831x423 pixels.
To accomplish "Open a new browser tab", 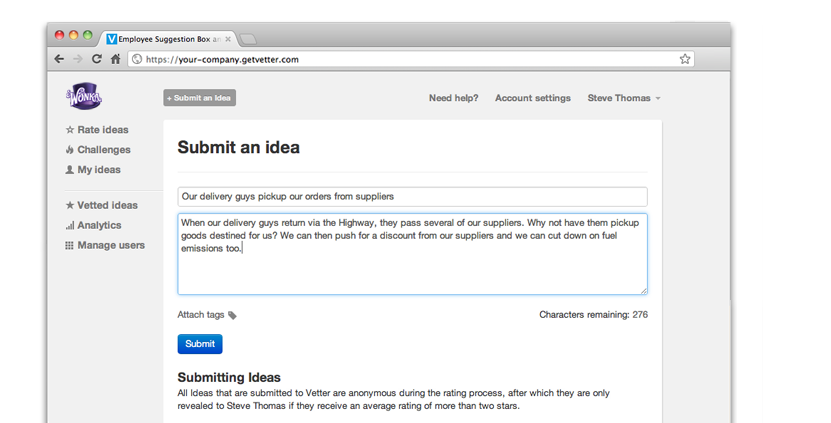I will click(x=247, y=39).
